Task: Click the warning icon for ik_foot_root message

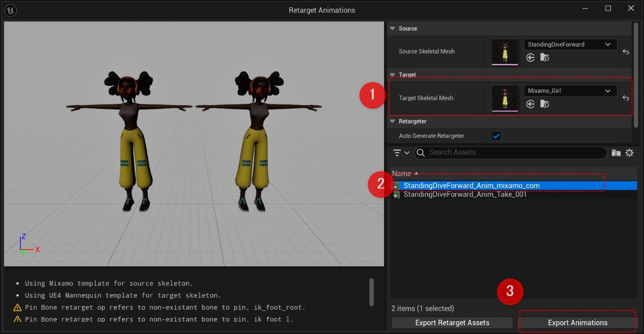Action: coord(17,307)
